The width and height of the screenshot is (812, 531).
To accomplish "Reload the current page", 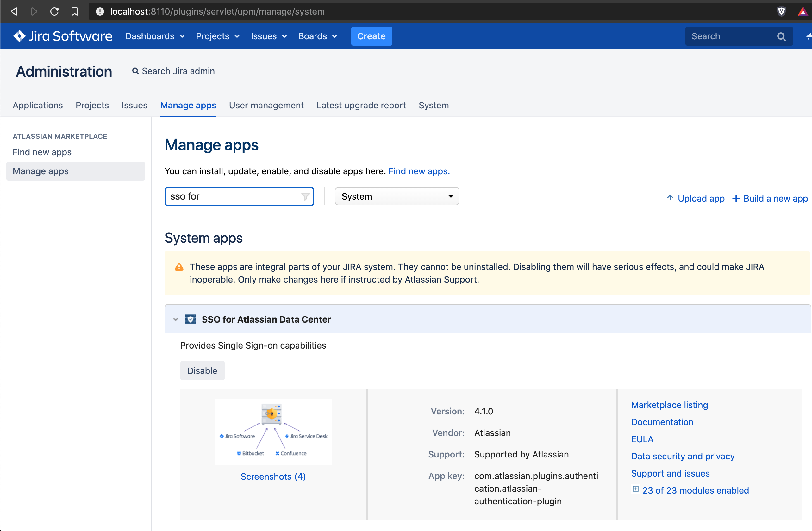I will (54, 11).
